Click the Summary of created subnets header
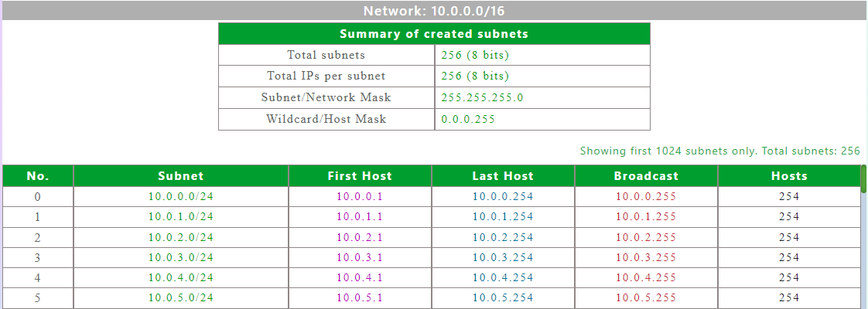 pyautogui.click(x=434, y=34)
